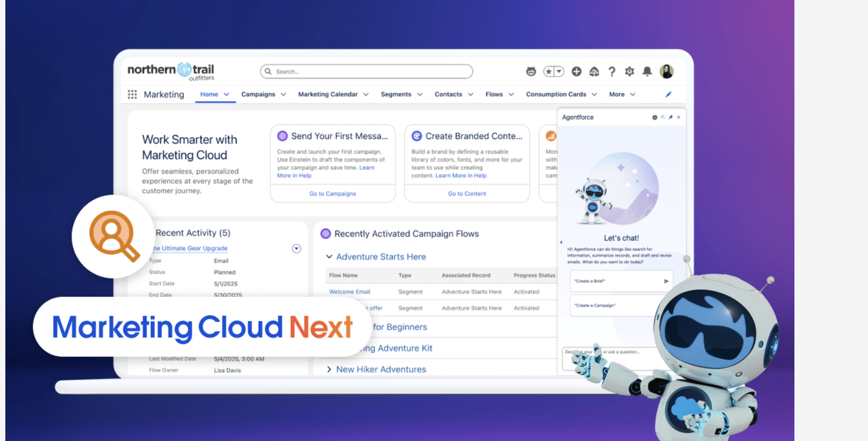Expand the Marketing Calendar chevron
The image size is (868, 441).
click(x=366, y=94)
